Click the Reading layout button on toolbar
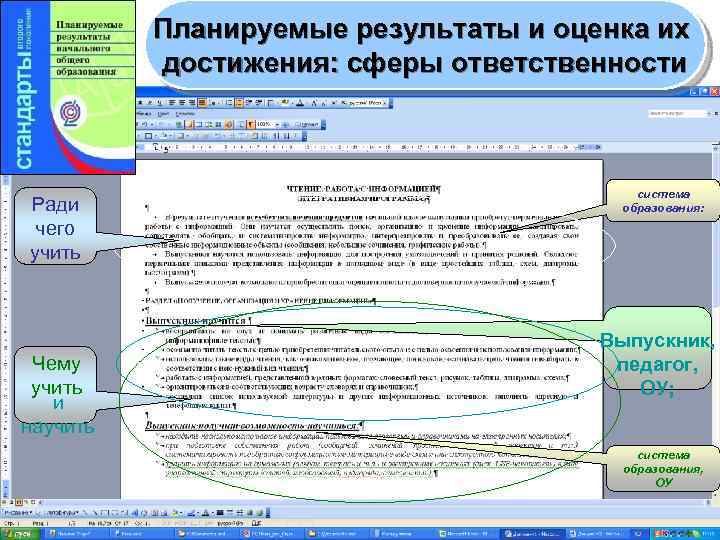The width and height of the screenshot is (720, 540). pyautogui.click(x=306, y=124)
